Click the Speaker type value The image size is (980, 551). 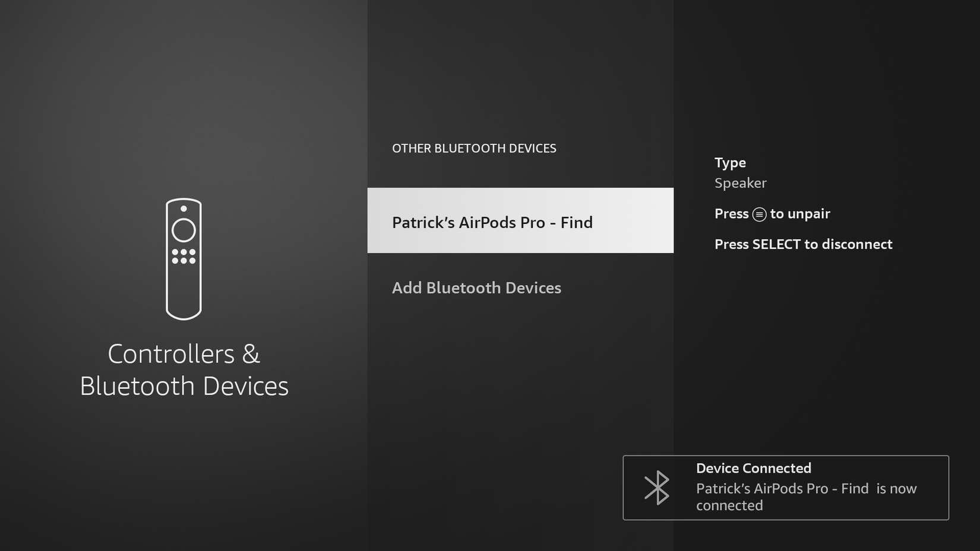[740, 183]
